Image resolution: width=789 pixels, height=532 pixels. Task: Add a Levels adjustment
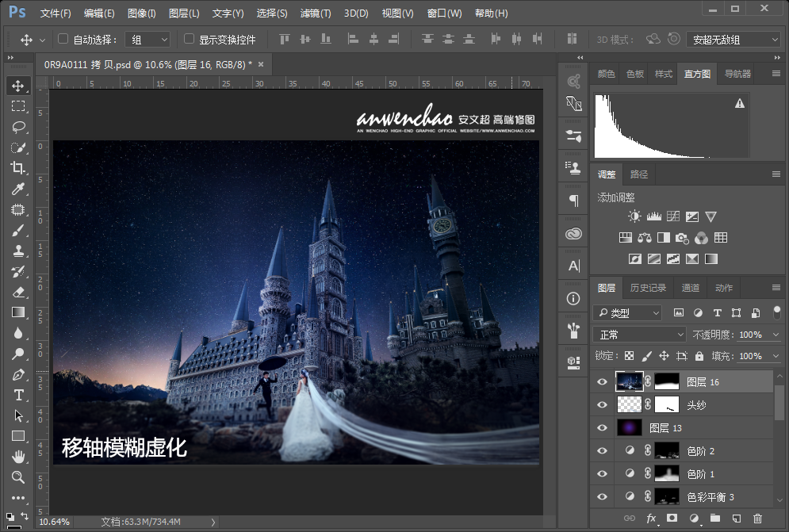point(653,216)
